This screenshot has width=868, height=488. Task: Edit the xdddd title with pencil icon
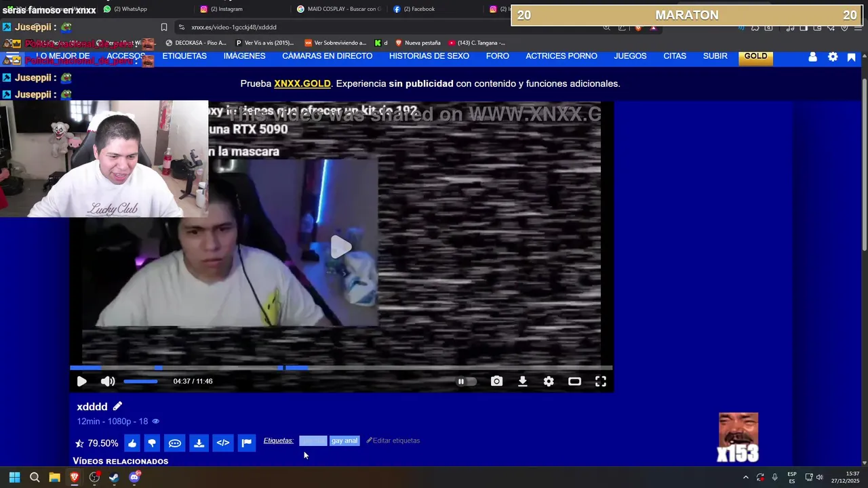117,406
